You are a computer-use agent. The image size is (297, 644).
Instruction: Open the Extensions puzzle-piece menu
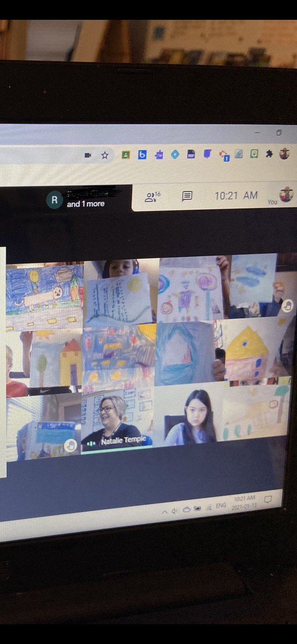pyautogui.click(x=269, y=153)
